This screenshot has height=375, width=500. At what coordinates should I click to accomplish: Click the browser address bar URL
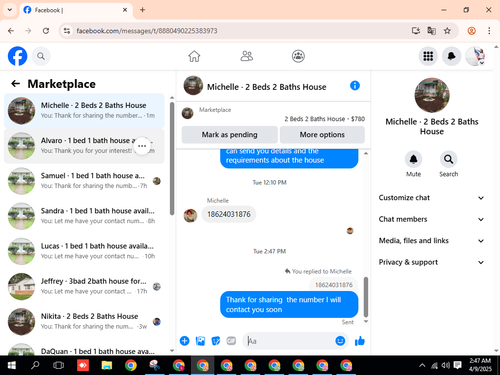click(x=147, y=31)
